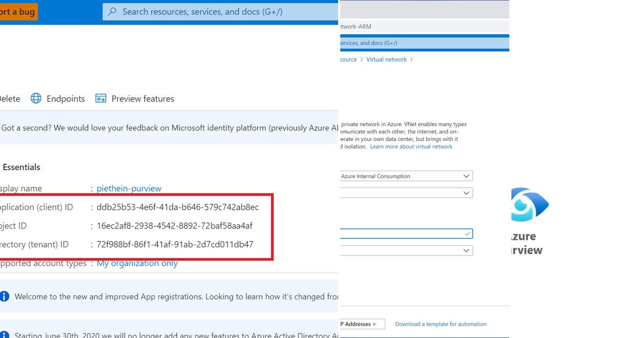Select the application (client) ID value ddb25b53

[x=178, y=207]
